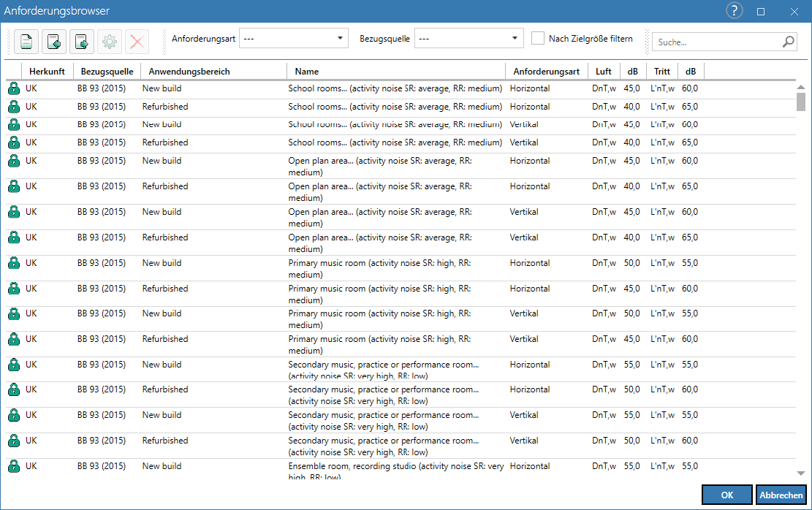Click the 65,0 Tritt dB value in School rooms Refurbished Horizontal row

click(x=690, y=107)
